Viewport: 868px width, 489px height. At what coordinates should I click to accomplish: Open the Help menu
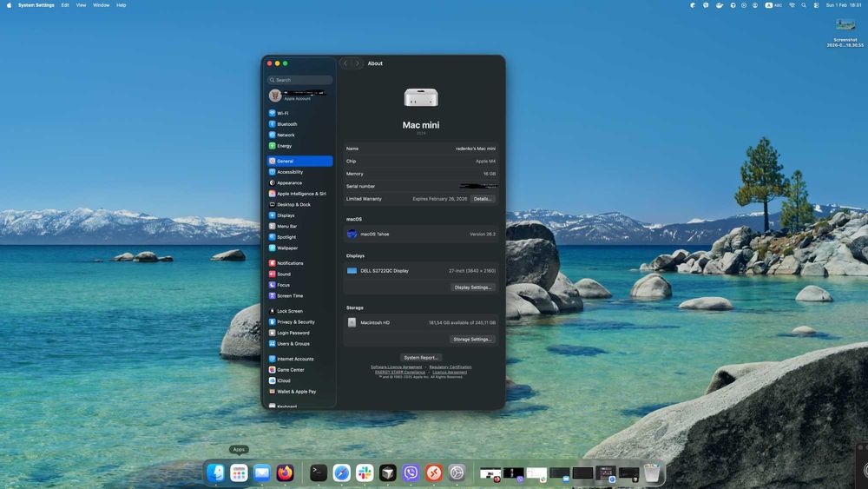122,5
